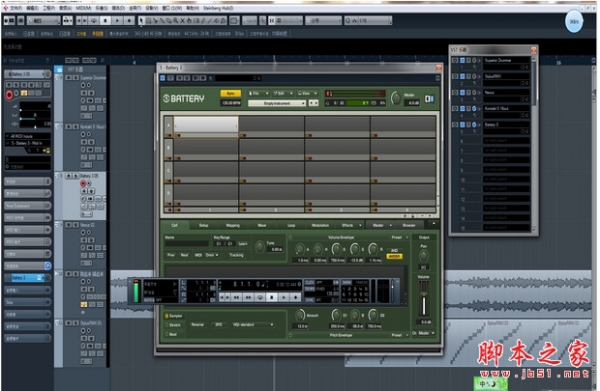Click Record in the top toolbar

129,21
